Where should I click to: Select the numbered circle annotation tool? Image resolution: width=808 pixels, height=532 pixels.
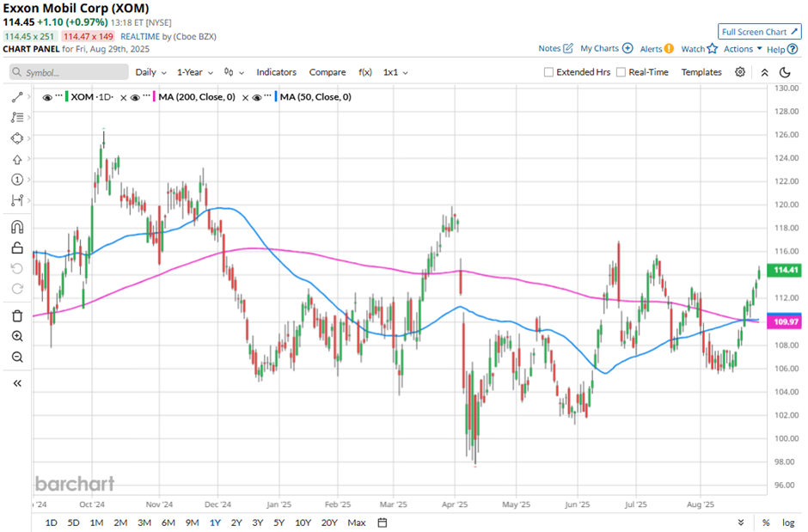pos(17,180)
